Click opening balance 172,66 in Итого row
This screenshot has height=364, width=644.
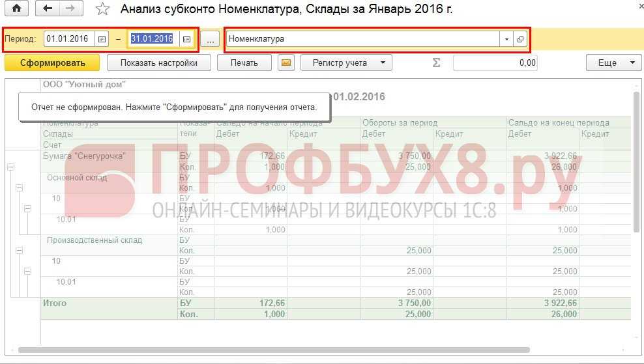(x=272, y=303)
